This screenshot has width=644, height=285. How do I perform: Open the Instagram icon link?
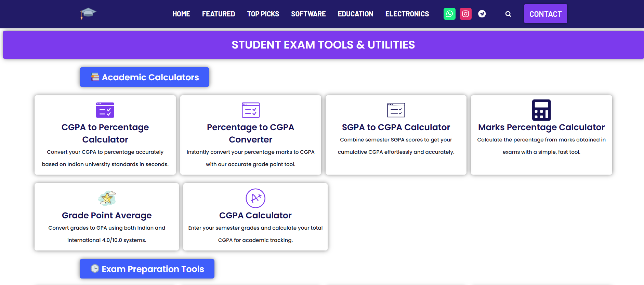coord(465,14)
